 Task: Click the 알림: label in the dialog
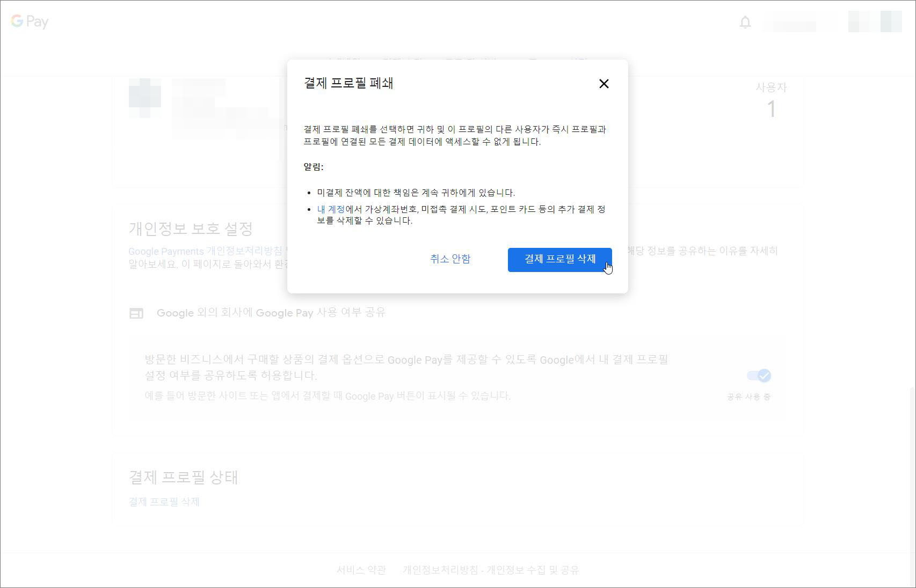(314, 167)
